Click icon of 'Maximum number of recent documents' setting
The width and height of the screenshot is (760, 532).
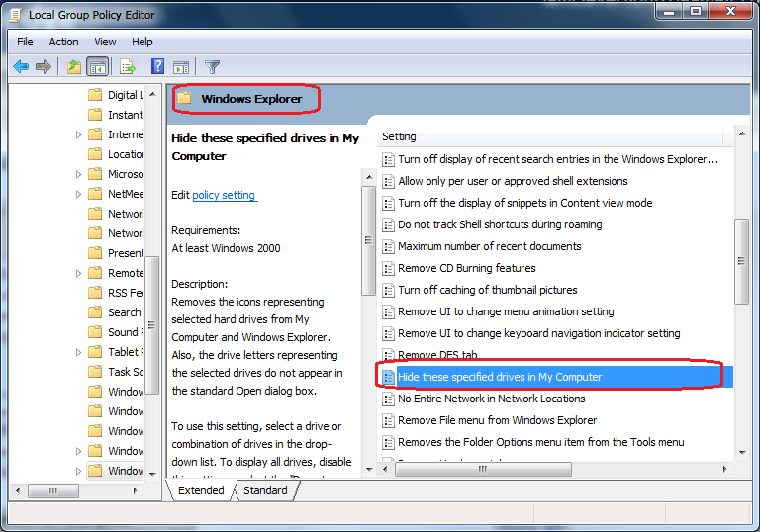pyautogui.click(x=388, y=246)
